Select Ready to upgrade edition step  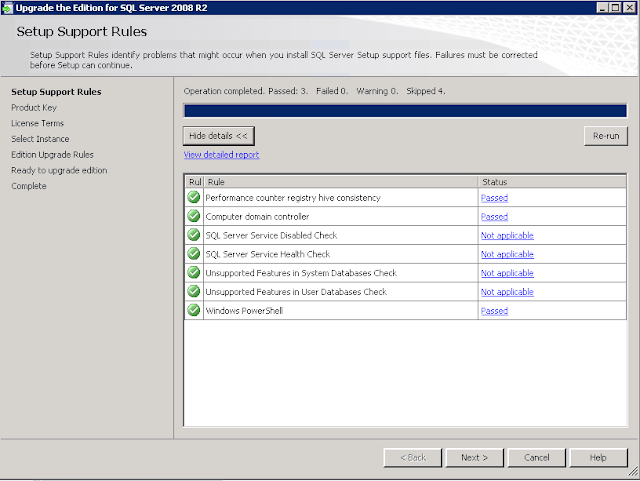pos(59,170)
